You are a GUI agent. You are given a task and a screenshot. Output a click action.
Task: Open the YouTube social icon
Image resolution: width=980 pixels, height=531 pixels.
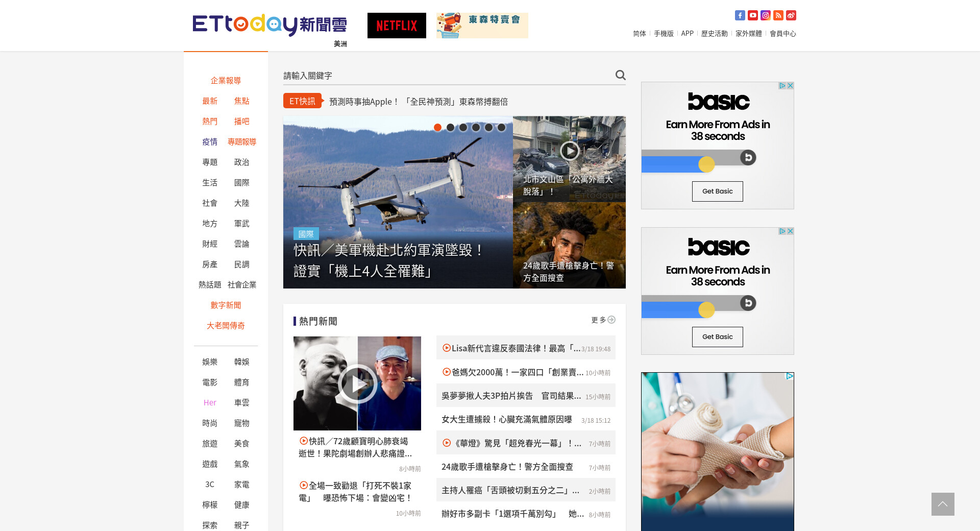752,15
